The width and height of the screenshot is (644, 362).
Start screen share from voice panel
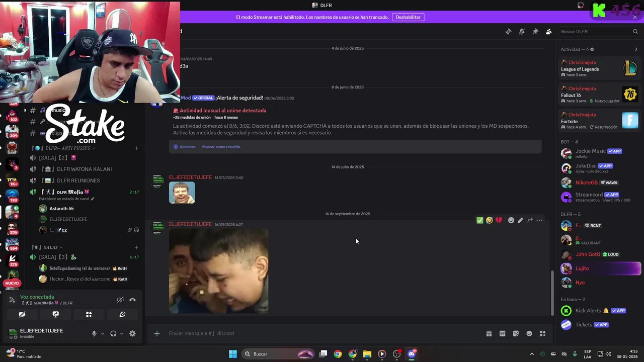coord(56,314)
